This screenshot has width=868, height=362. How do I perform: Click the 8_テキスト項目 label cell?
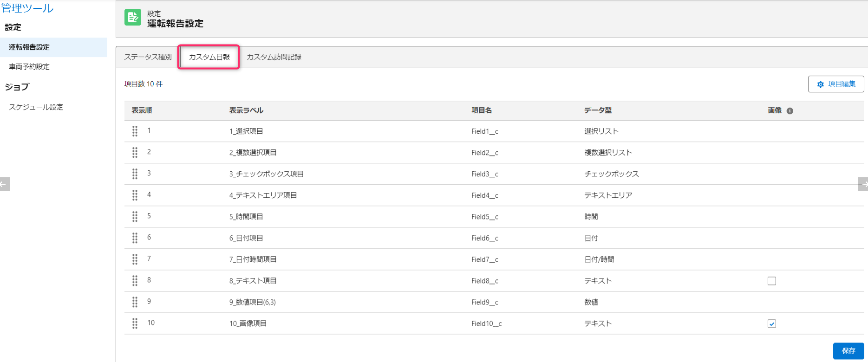click(253, 281)
